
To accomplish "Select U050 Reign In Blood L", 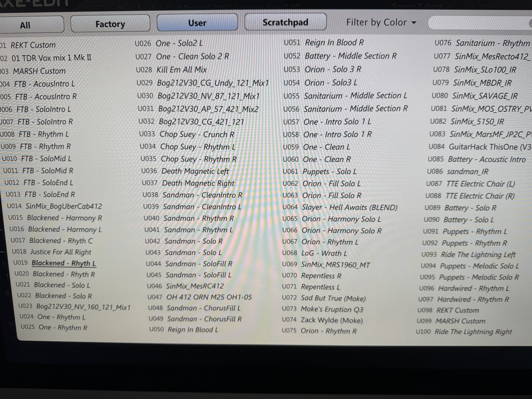I will 184,330.
